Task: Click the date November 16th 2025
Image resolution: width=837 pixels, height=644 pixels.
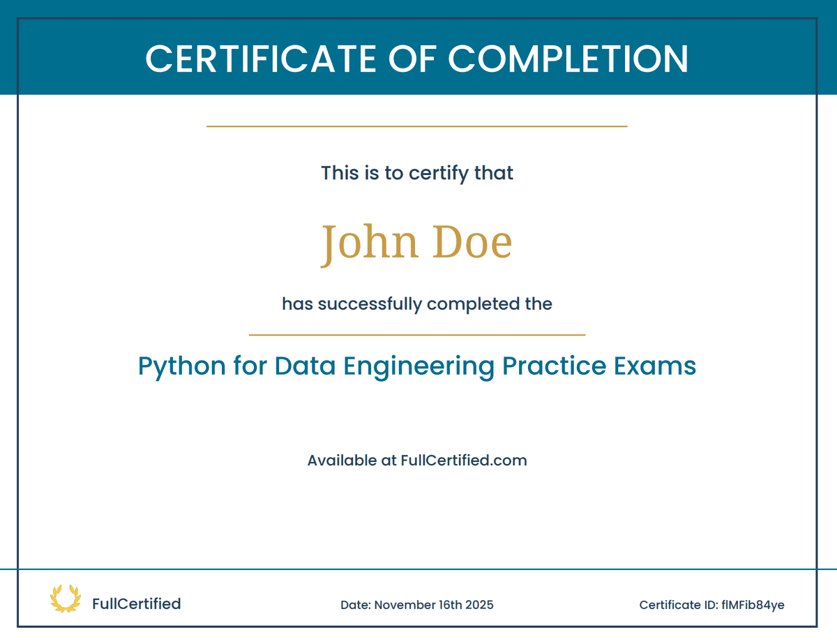Action: pos(416,605)
